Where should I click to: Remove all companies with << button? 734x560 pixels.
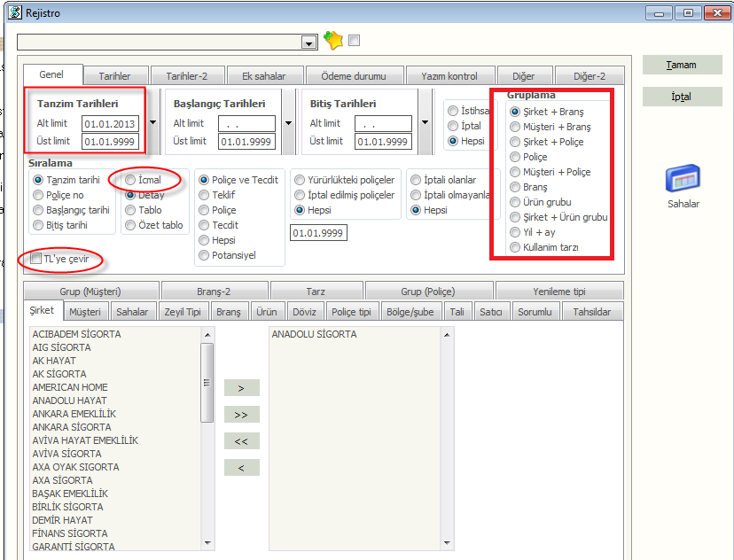(x=241, y=441)
